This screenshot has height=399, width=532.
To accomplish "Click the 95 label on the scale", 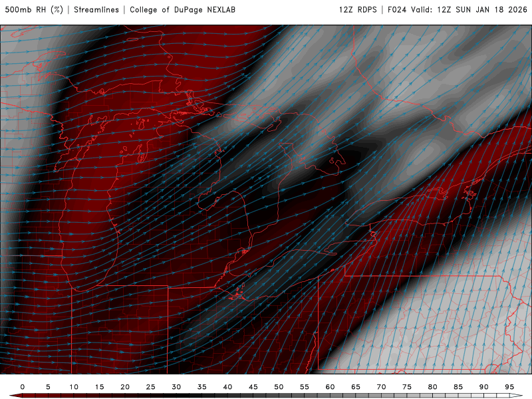I will [x=509, y=387].
